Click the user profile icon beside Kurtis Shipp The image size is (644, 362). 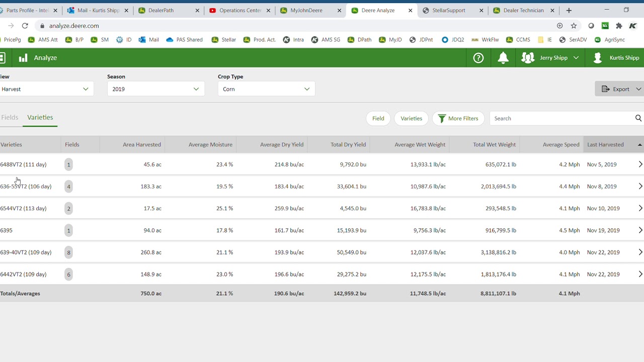(598, 58)
